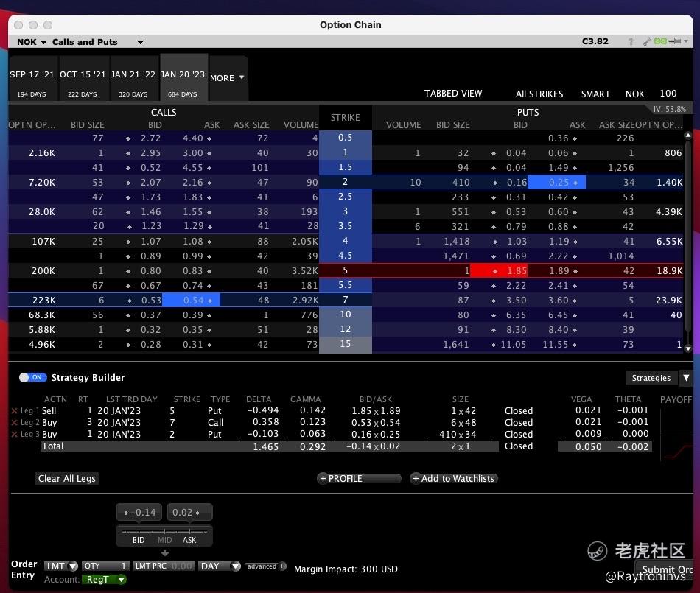Open the TABBED VIEW selector
The height and width of the screenshot is (593, 700).
[x=453, y=94]
